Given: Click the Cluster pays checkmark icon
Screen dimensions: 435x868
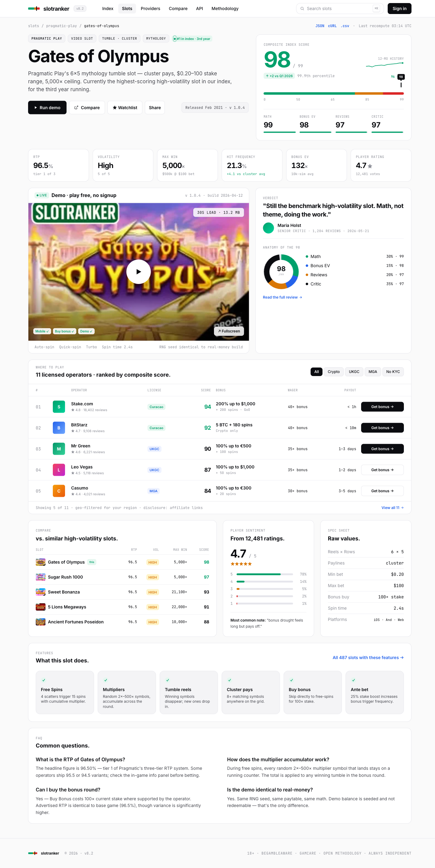Looking at the screenshot, I should pyautogui.click(x=230, y=680).
